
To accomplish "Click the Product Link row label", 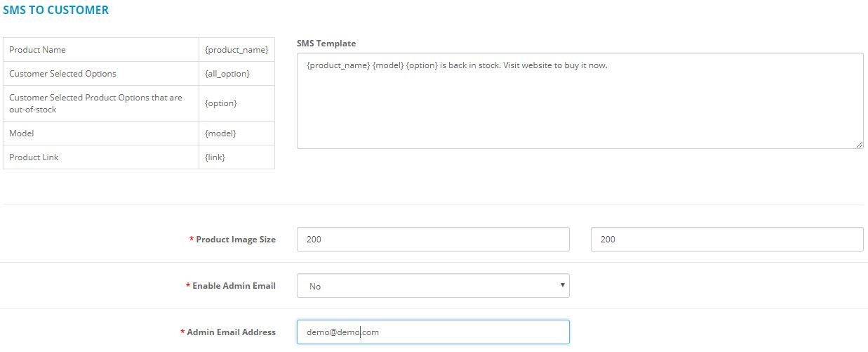I will click(34, 157).
